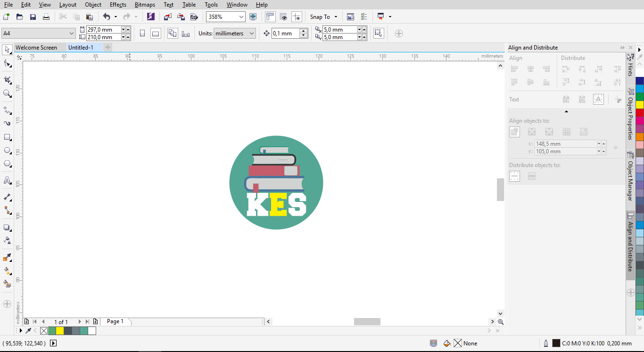Click the Import icon
This screenshot has height=352, width=644.
pyautogui.click(x=167, y=17)
